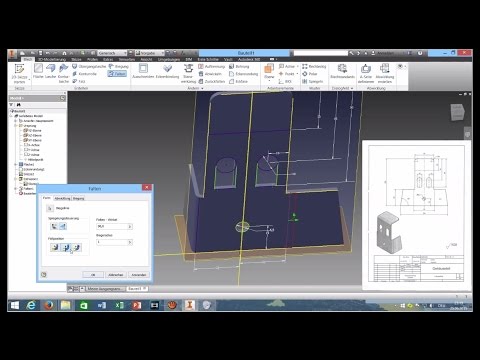Click A-Seite definieren tool
The width and height of the screenshot is (480, 360).
pyautogui.click(x=366, y=74)
